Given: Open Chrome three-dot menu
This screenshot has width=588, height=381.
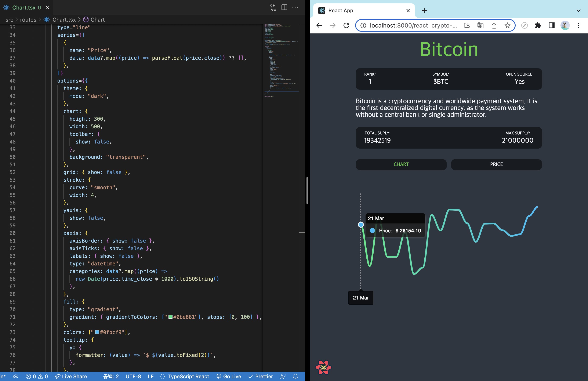Looking at the screenshot, I should click(x=578, y=25).
